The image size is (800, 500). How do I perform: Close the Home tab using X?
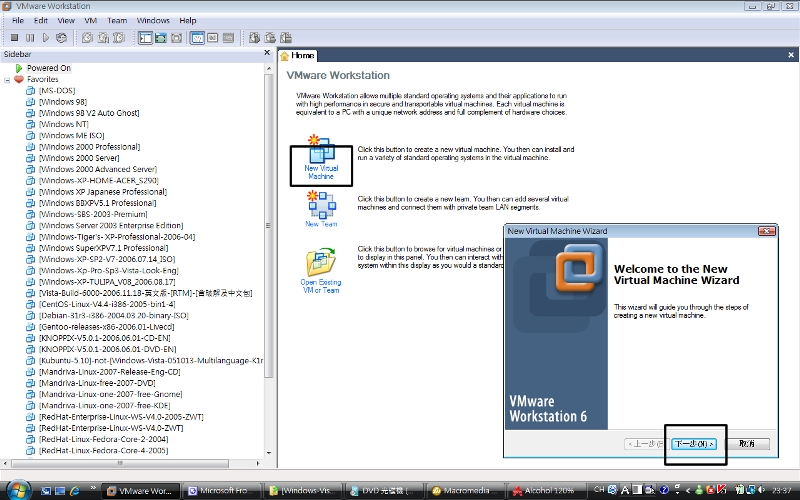pyautogui.click(x=791, y=55)
